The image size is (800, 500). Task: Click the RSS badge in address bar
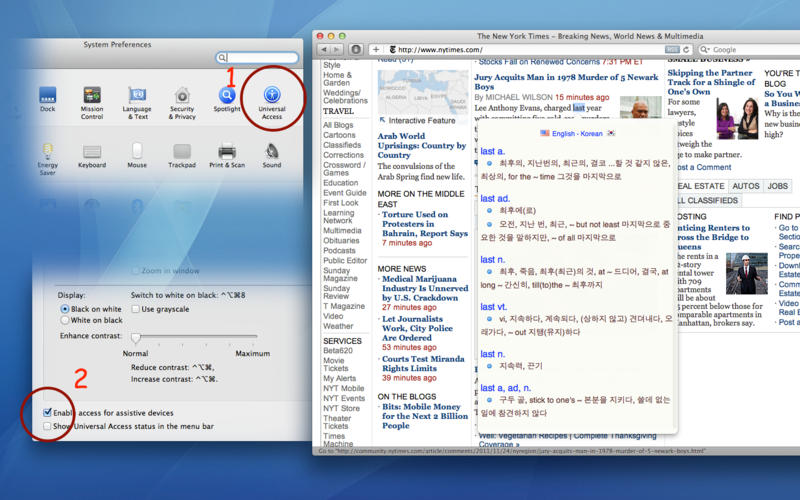pos(672,49)
